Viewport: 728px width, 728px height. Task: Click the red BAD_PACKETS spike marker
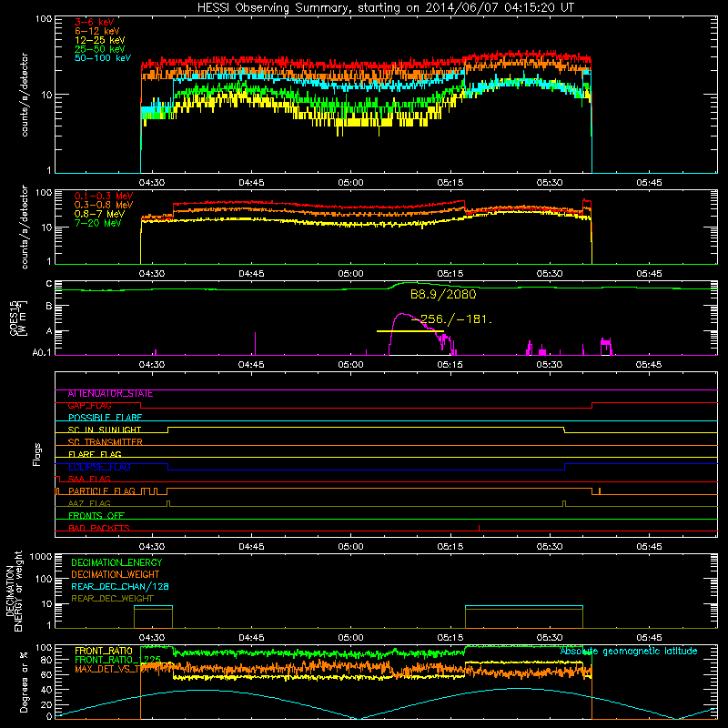pyautogui.click(x=480, y=528)
